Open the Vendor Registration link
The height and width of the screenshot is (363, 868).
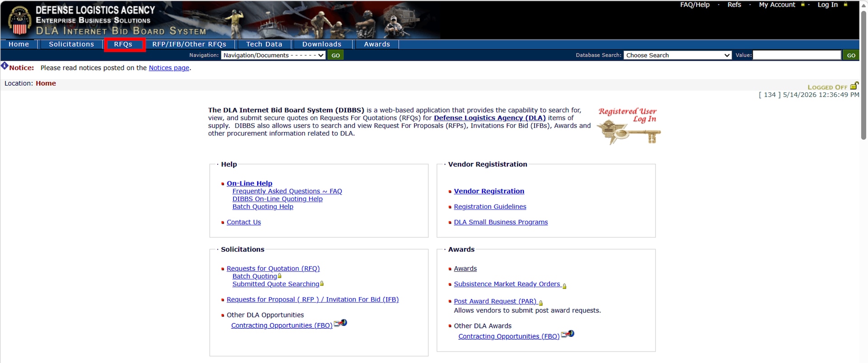pos(489,191)
